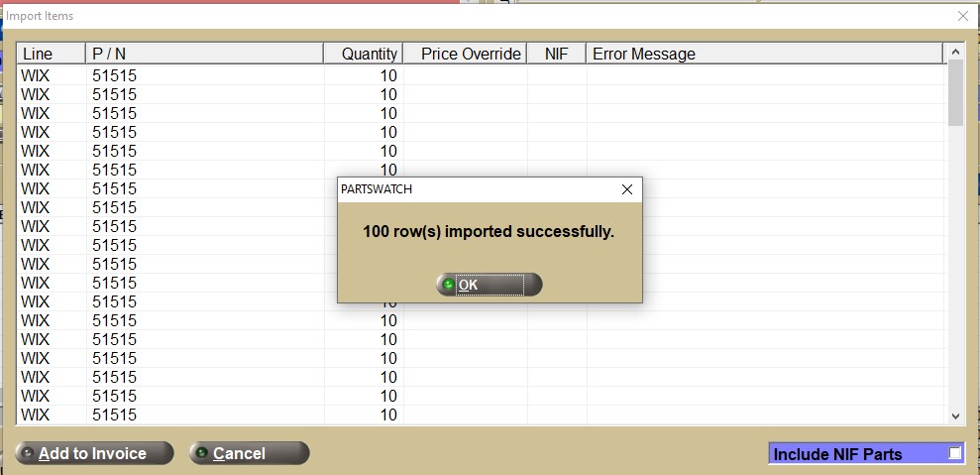
Task: Click the green indicator icon on Cancel
Action: tap(201, 453)
